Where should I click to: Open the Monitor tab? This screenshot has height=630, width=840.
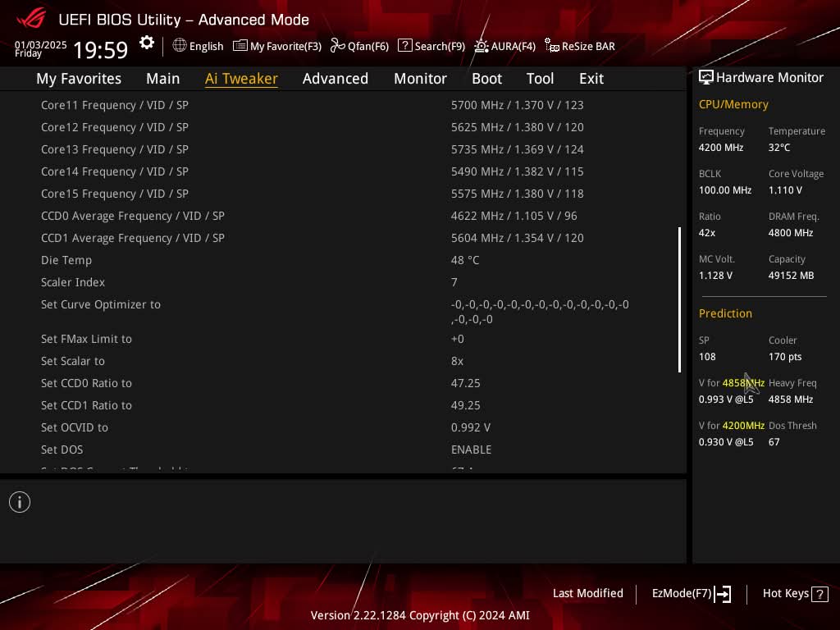pyautogui.click(x=420, y=79)
